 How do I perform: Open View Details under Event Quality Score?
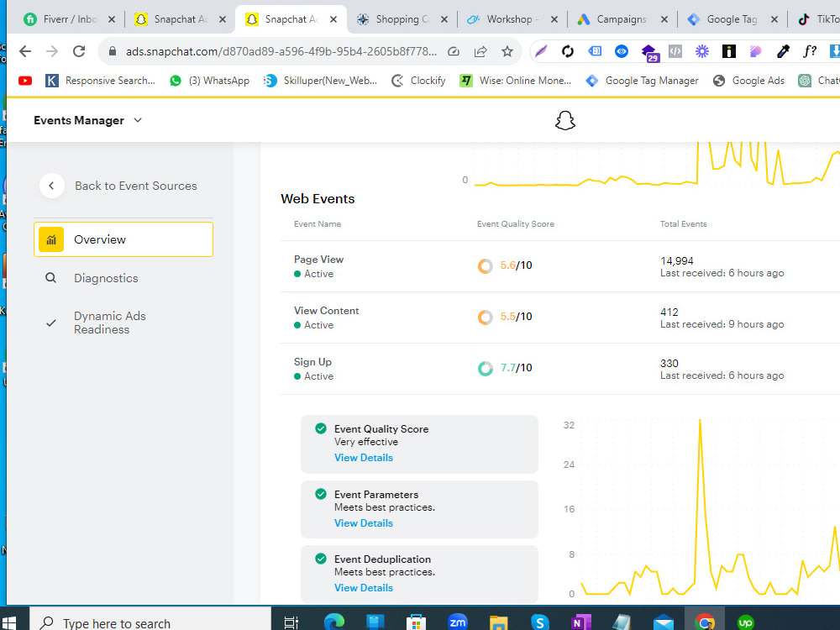[364, 458]
